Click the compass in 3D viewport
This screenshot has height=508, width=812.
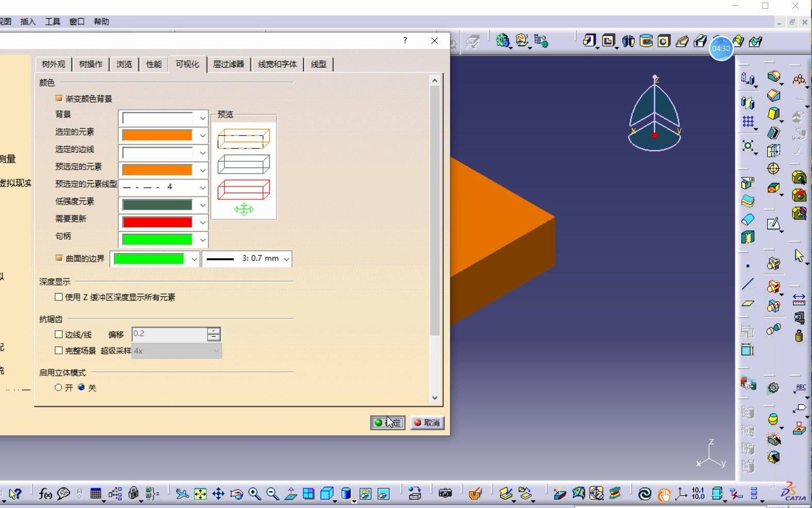click(654, 114)
